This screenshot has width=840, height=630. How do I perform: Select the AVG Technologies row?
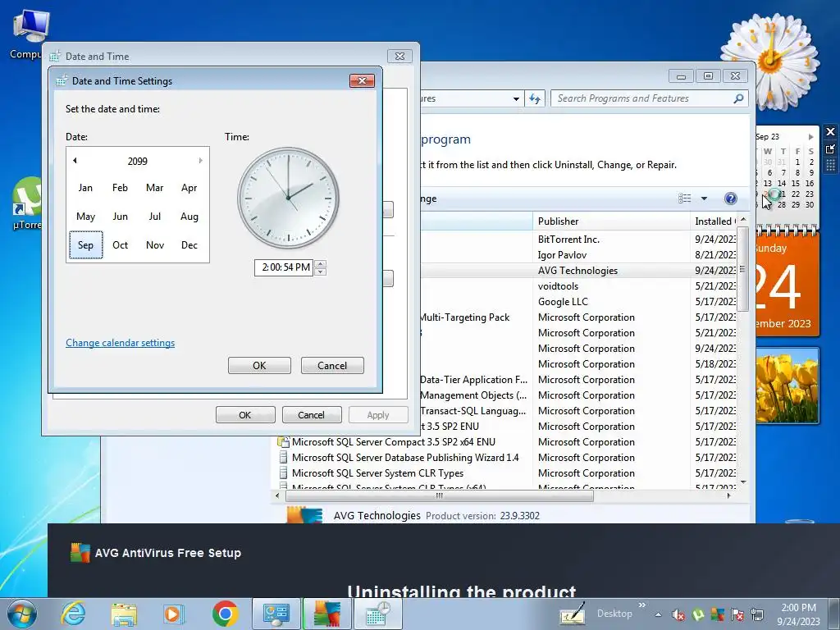point(577,271)
